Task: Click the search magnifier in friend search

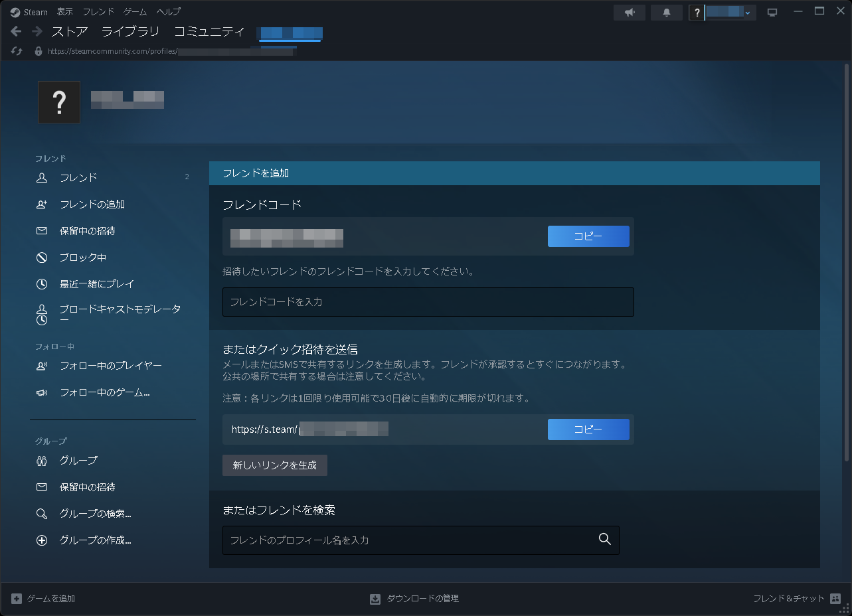Action: coord(604,540)
